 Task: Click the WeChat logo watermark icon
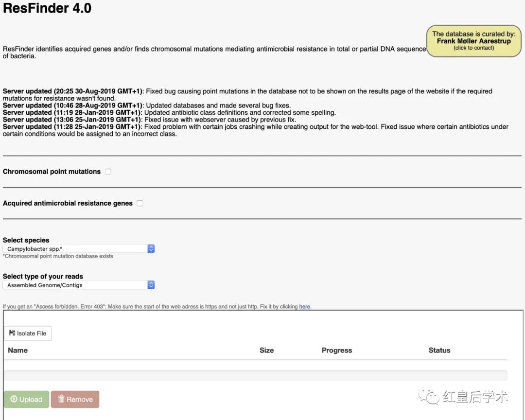tap(429, 396)
